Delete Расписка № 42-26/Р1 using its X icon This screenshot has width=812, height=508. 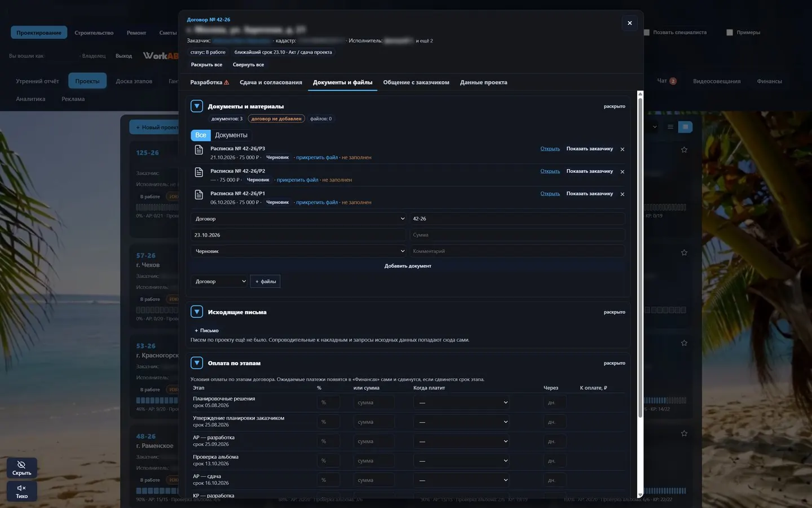pyautogui.click(x=623, y=194)
